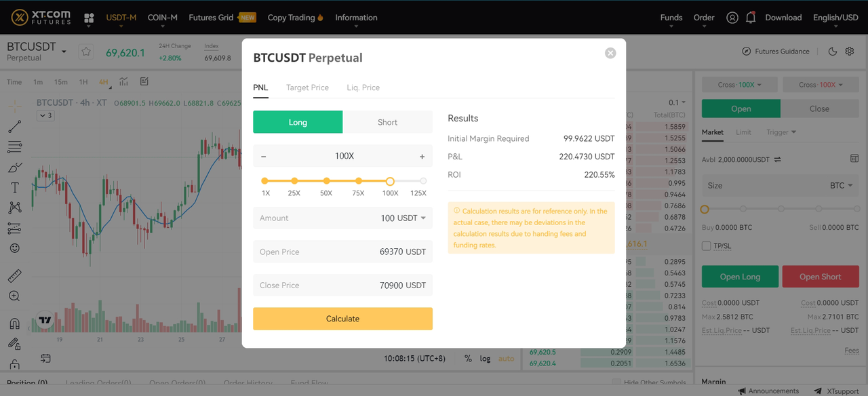This screenshot has height=396, width=868.
Task: Open trading settings gear icon
Action: (850, 52)
